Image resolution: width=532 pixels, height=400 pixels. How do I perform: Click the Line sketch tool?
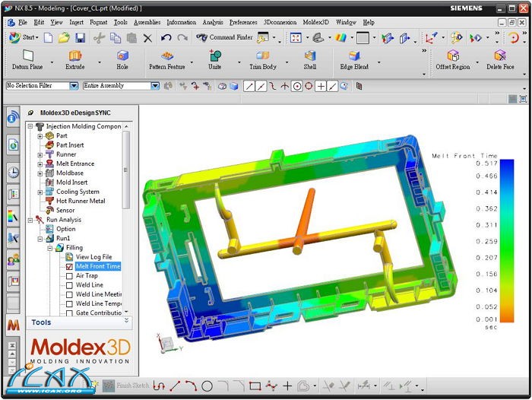click(175, 386)
